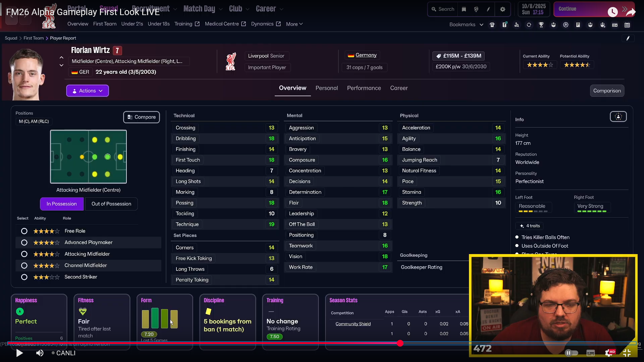The height and width of the screenshot is (362, 644).
Task: Open the Germany nation link
Action: (366, 55)
